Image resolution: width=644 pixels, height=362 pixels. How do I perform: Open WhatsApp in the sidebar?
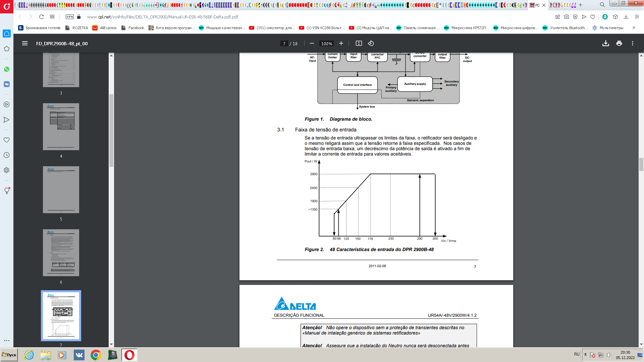pos(7,69)
